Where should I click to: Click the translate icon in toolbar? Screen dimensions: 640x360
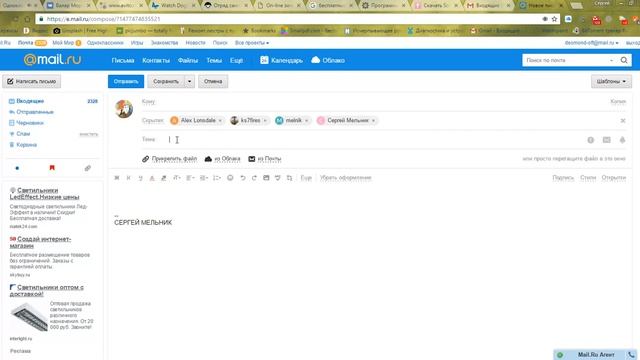(289, 178)
